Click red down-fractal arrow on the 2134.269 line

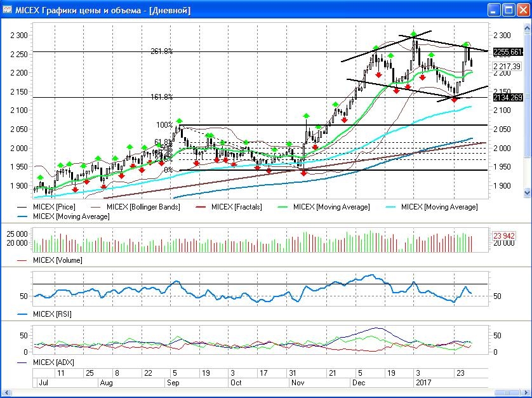(x=455, y=100)
